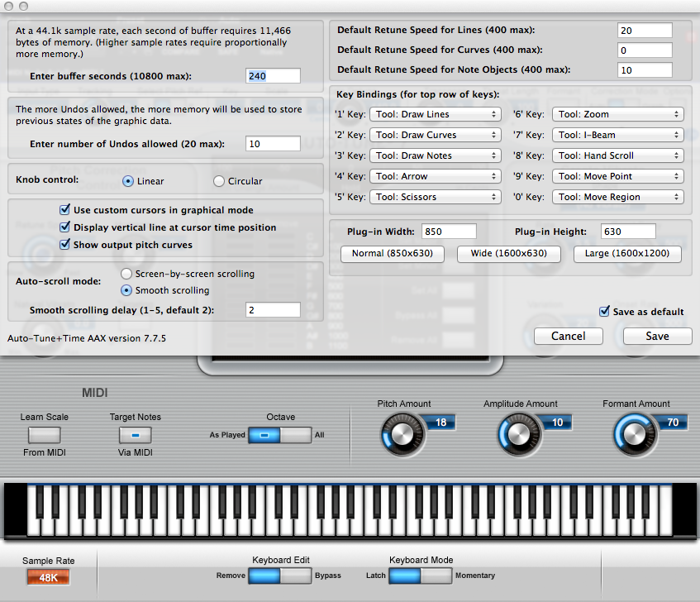Toggle Target Notes Via MIDI button
Viewport: 700px width, 602px height.
point(136,434)
